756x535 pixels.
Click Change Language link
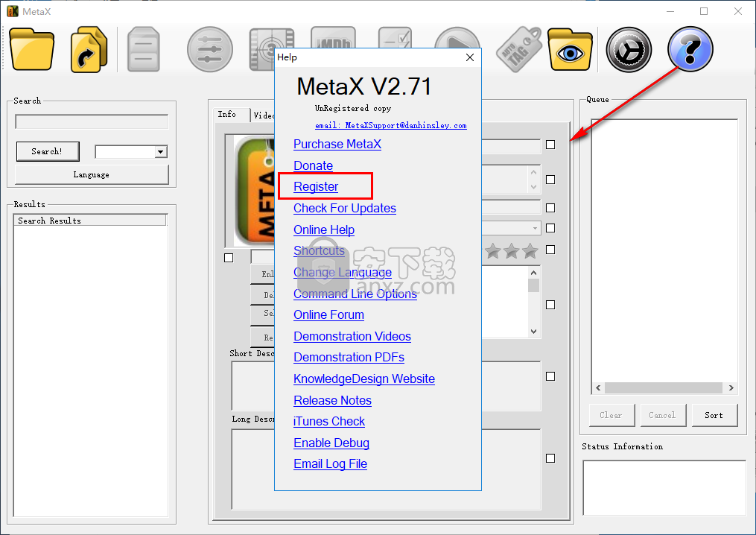343,273
